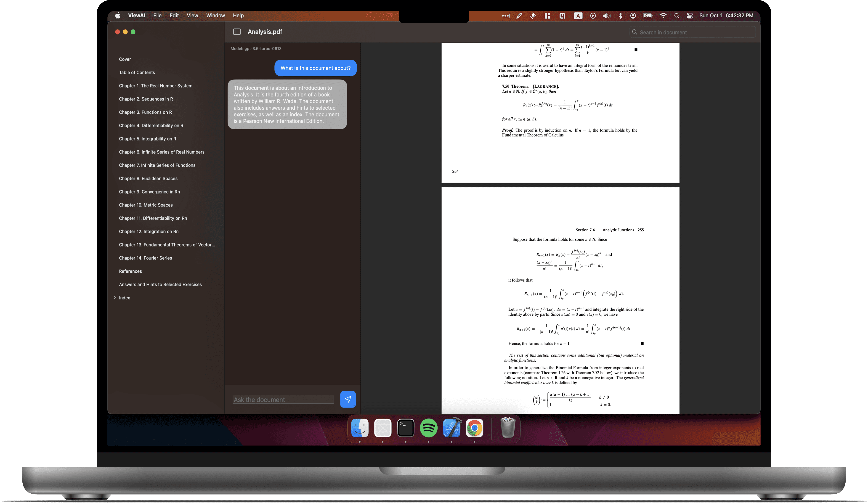Open Spotify from the dock
The image size is (868, 503).
coord(428,428)
